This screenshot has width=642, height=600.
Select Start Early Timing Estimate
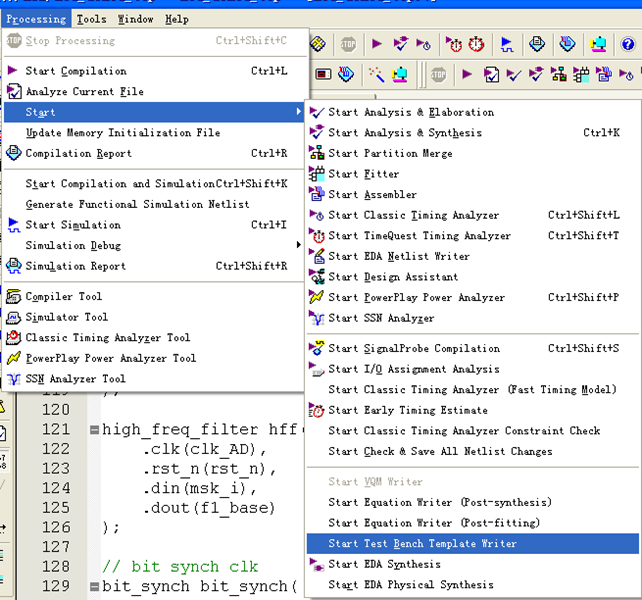click(x=473, y=410)
